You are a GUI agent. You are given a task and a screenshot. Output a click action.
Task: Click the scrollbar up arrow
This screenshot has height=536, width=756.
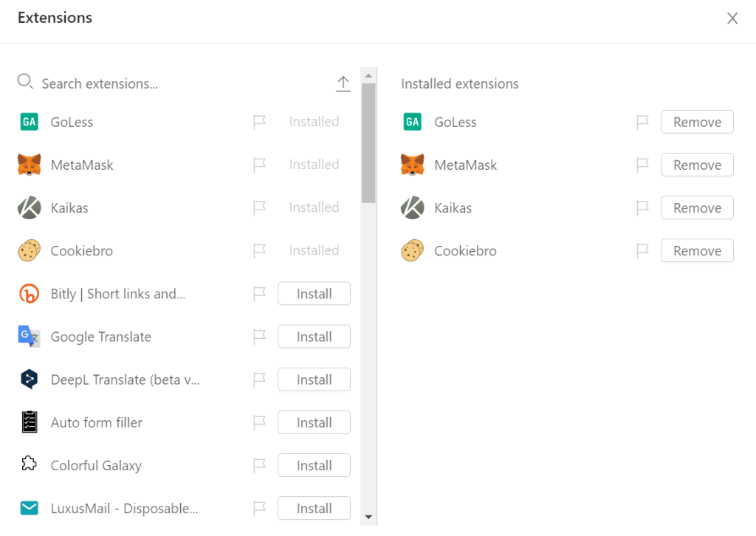(x=368, y=76)
